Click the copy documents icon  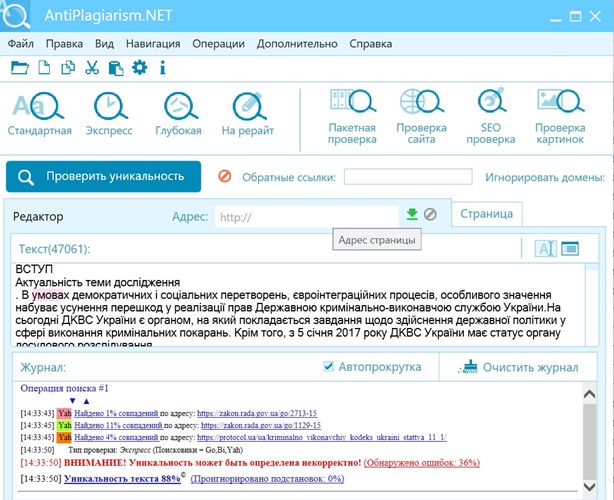coord(68,67)
